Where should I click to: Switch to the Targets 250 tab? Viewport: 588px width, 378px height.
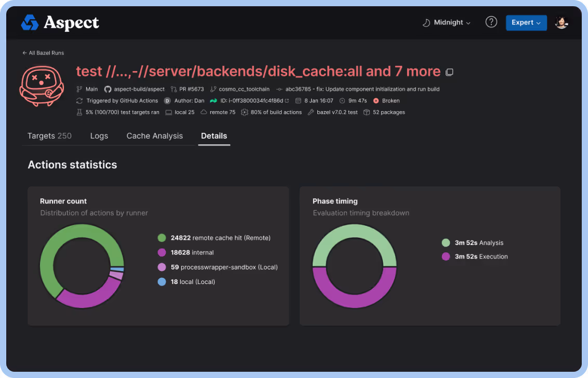[49, 136]
